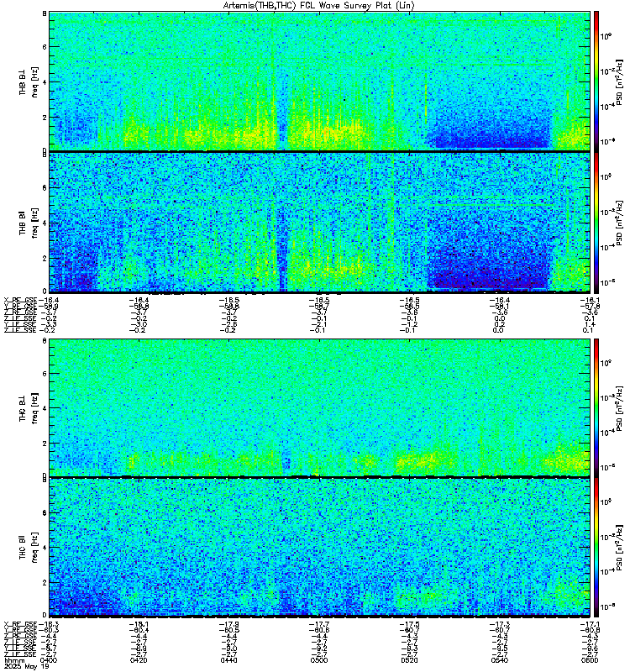The image size is (630, 672).
Task: Click PSD [nT²/Hz] label of THB B⊥ colour bar
Action: [x=621, y=81]
